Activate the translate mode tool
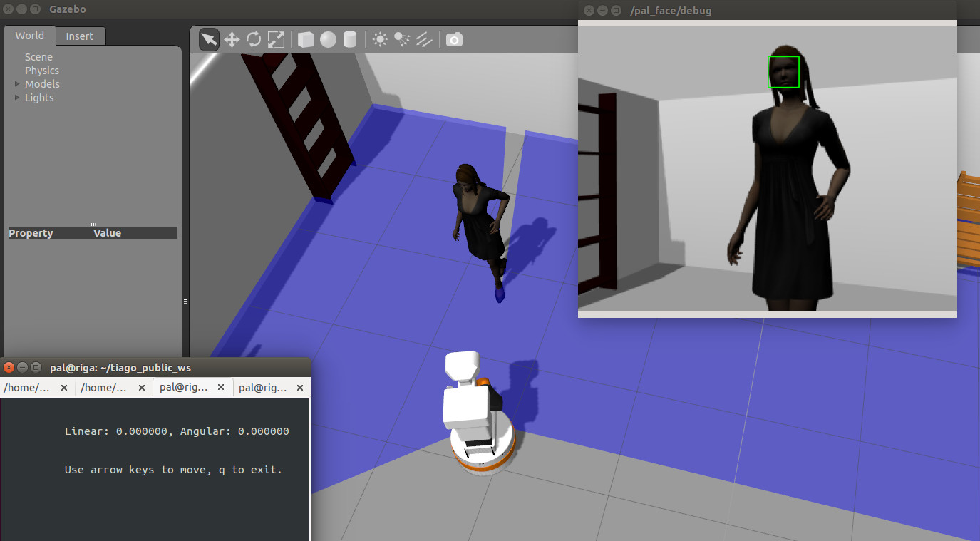 pyautogui.click(x=232, y=40)
